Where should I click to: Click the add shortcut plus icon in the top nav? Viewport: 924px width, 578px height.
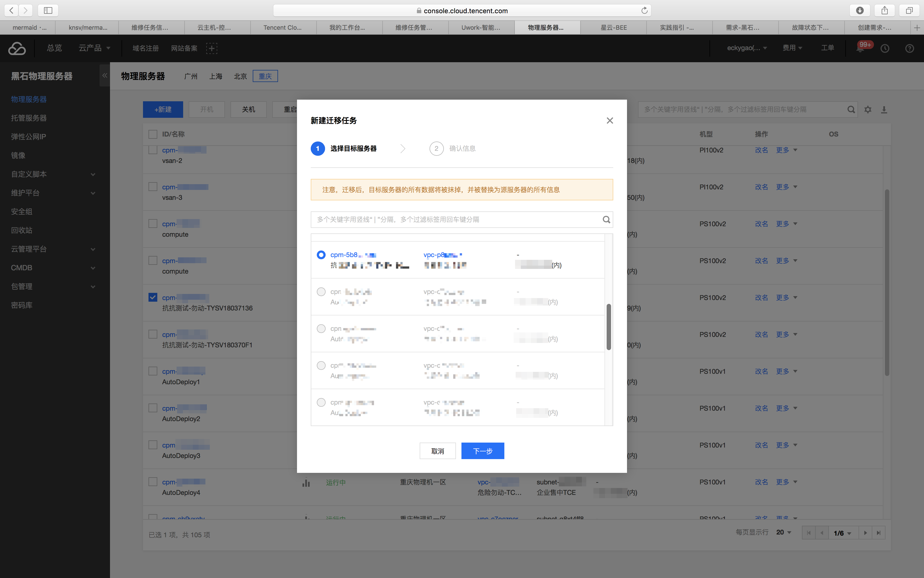pyautogui.click(x=211, y=48)
